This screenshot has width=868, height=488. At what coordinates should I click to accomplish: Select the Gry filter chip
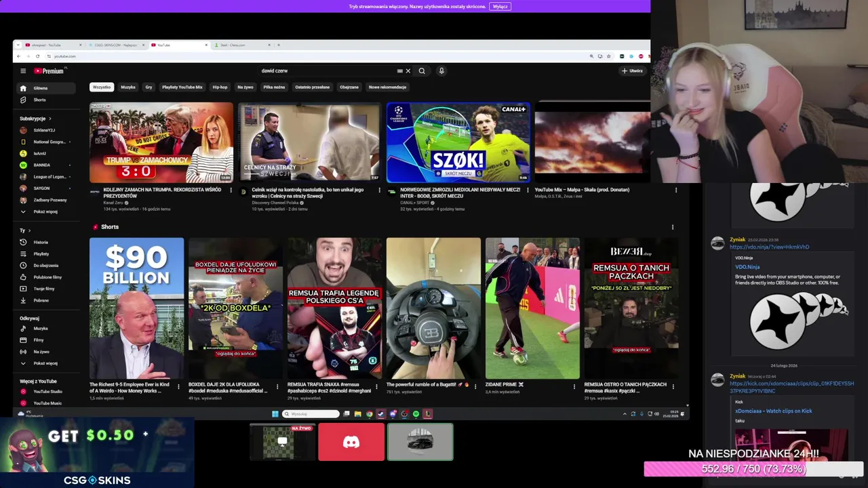click(149, 87)
